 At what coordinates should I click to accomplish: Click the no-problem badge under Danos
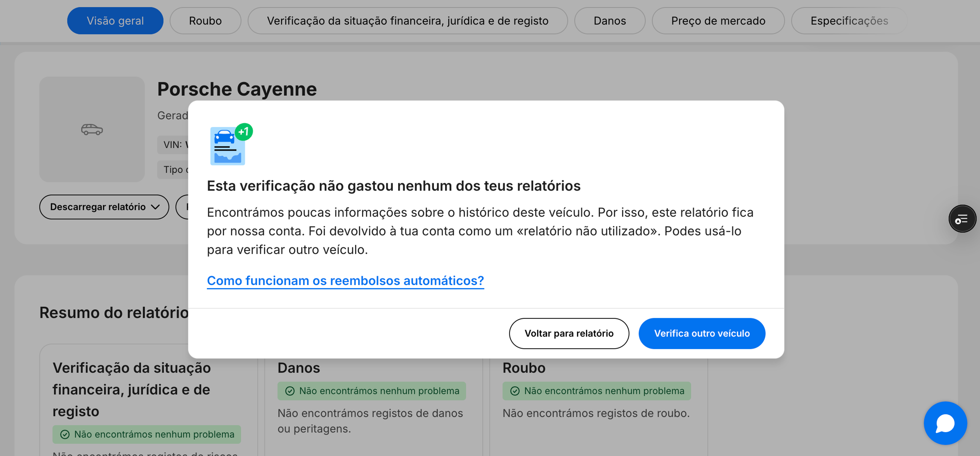click(x=372, y=391)
